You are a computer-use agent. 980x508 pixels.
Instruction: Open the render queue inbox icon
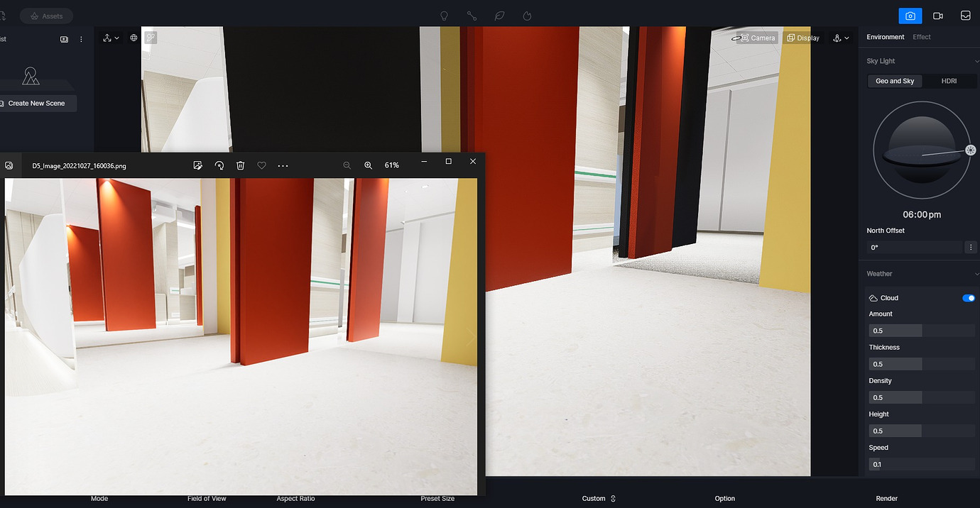965,15
